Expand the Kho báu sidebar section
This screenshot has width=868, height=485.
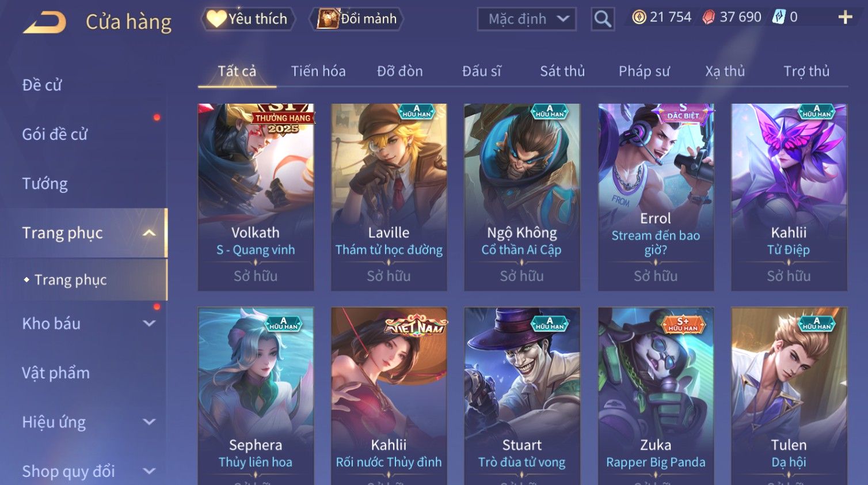pyautogui.click(x=149, y=323)
